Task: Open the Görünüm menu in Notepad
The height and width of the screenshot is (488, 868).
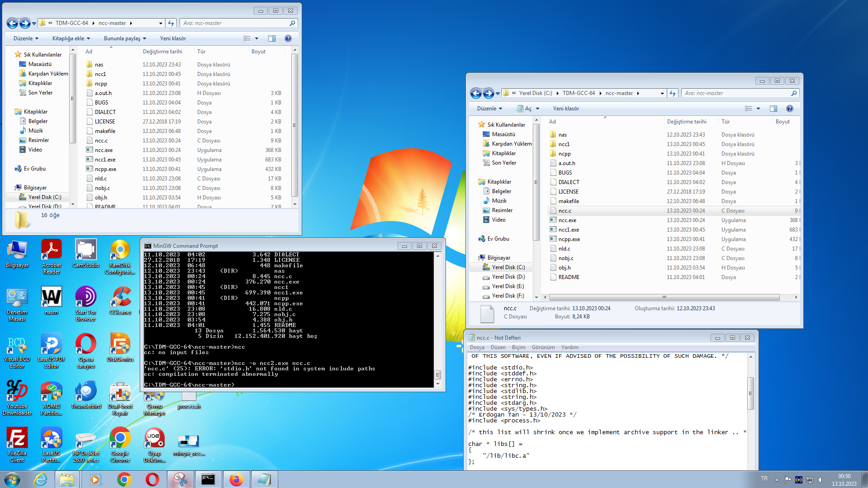Action: 543,347
